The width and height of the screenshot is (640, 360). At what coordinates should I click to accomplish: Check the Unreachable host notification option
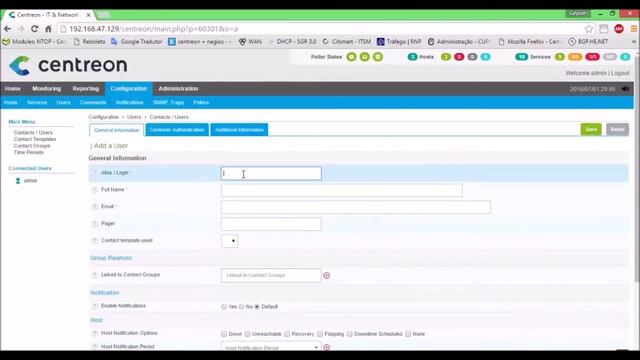247,334
